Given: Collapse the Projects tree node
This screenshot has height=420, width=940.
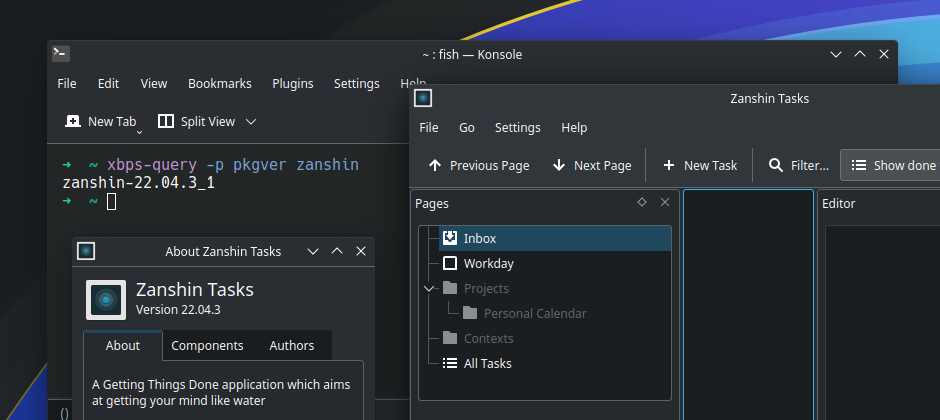Looking at the screenshot, I should tap(428, 289).
